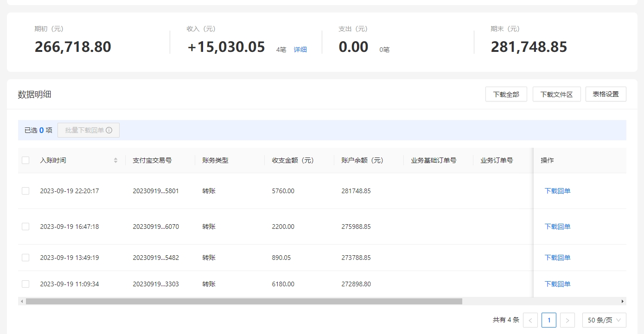The image size is (644, 334).
Task: Download receipt for the 6180.00 transaction
Action: 557,284
